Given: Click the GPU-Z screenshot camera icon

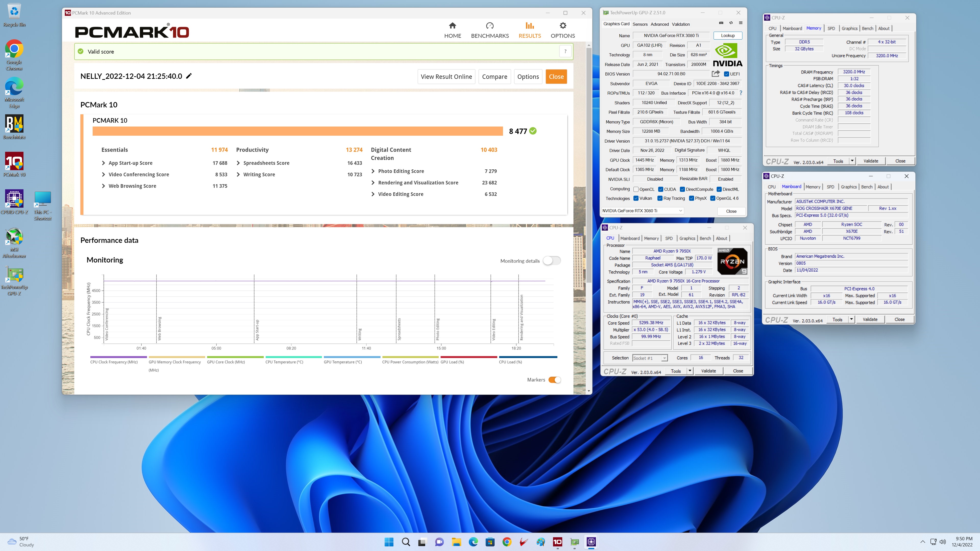Looking at the screenshot, I should pos(721,23).
